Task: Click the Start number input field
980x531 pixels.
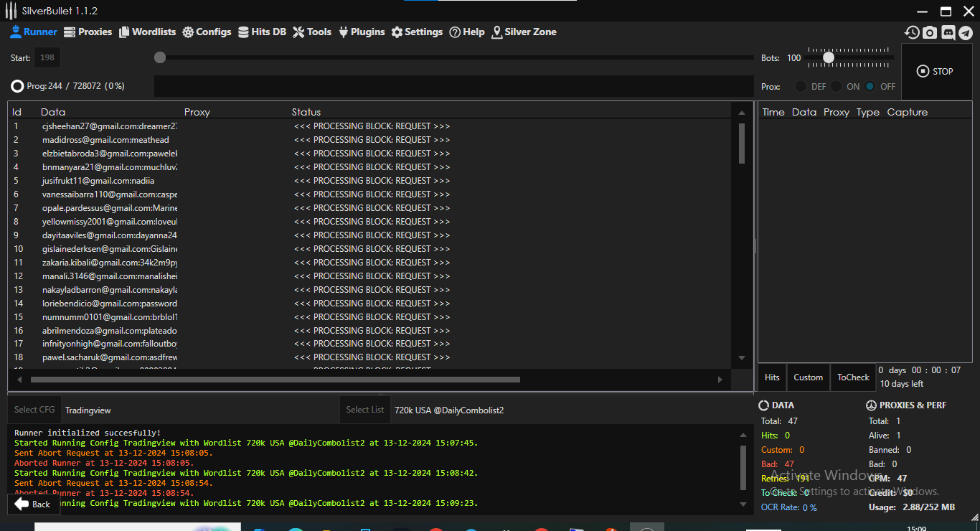Action: pos(47,58)
